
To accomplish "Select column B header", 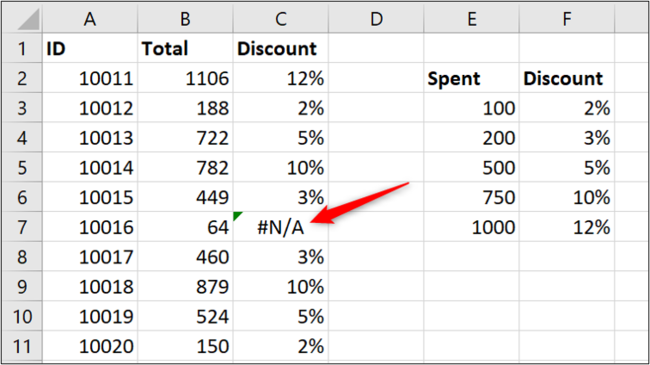I will pos(185,19).
